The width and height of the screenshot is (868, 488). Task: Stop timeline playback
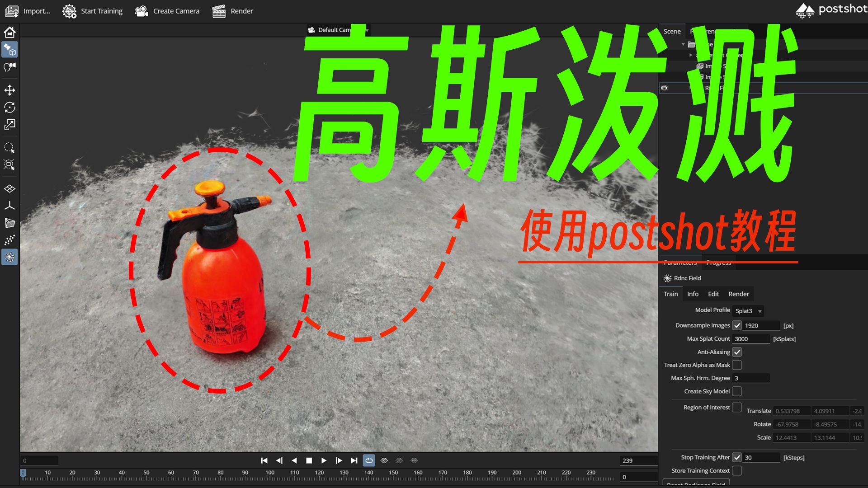click(x=309, y=460)
